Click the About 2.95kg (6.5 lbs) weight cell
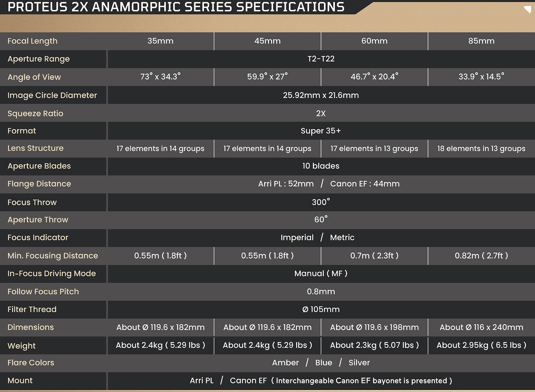 click(481, 345)
